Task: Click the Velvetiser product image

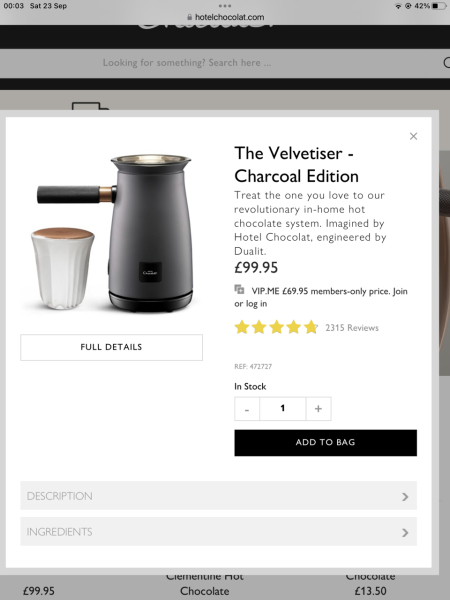Action: pos(112,232)
